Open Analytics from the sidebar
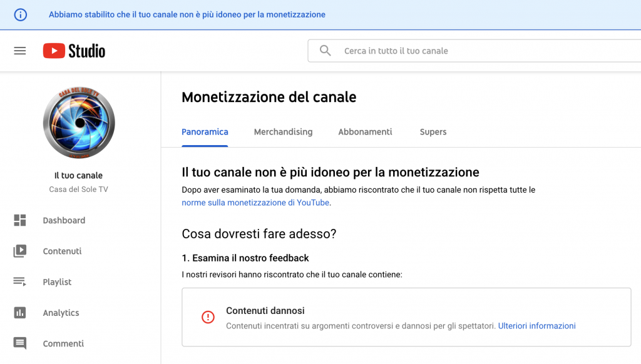641x364 pixels. [61, 313]
